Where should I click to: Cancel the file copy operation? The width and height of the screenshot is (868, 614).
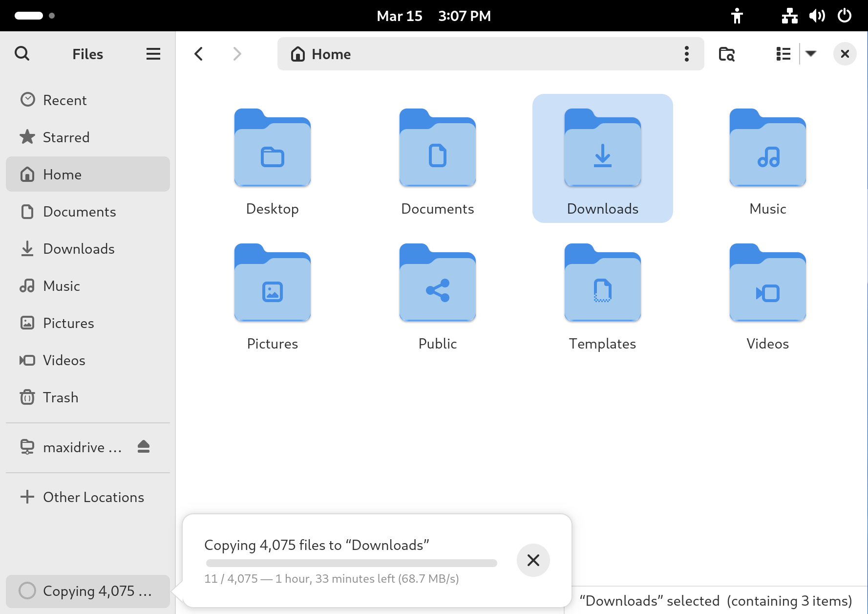pos(533,560)
